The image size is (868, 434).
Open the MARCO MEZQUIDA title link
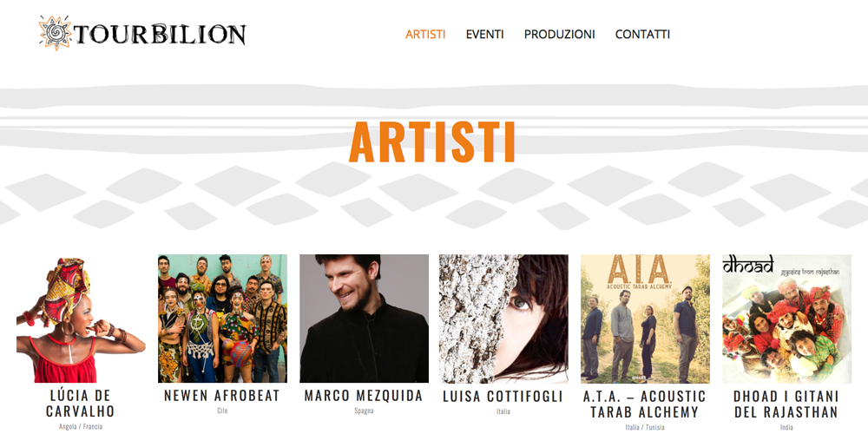[x=364, y=396]
